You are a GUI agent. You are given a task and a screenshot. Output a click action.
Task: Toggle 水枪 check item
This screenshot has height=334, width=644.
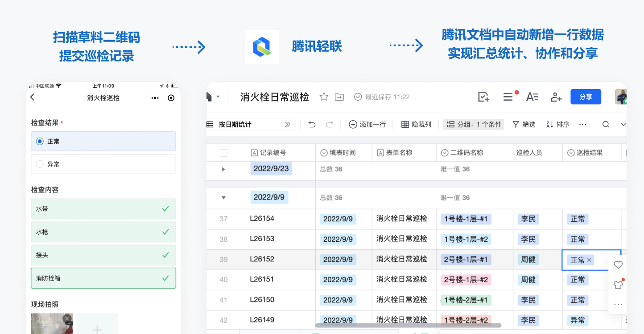tap(103, 232)
